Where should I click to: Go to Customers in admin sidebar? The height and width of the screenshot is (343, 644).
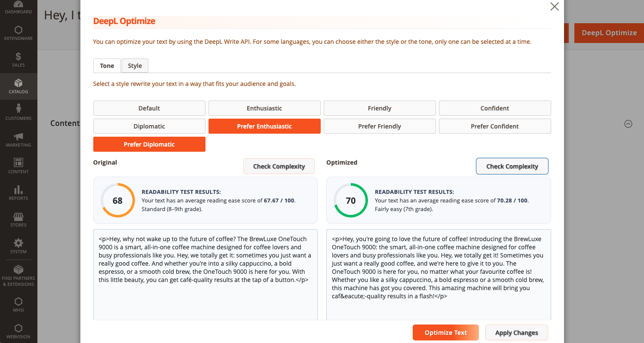click(x=18, y=113)
